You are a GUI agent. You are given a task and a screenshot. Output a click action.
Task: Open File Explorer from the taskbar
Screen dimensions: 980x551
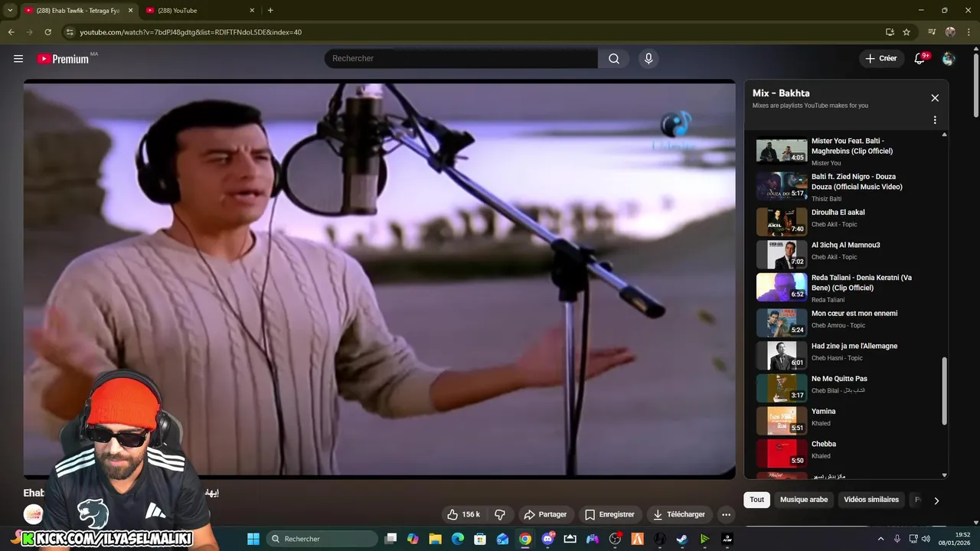coord(435,539)
